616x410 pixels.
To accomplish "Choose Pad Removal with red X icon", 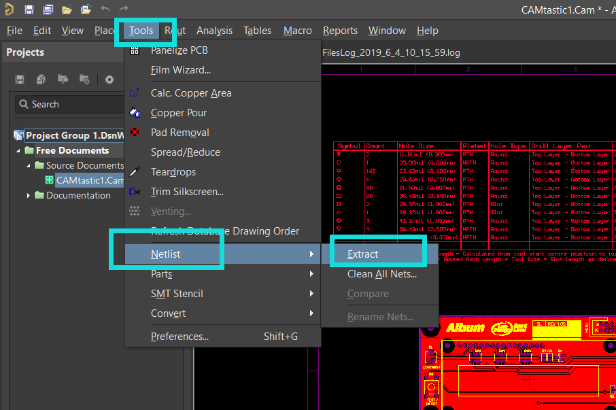I will [180, 132].
